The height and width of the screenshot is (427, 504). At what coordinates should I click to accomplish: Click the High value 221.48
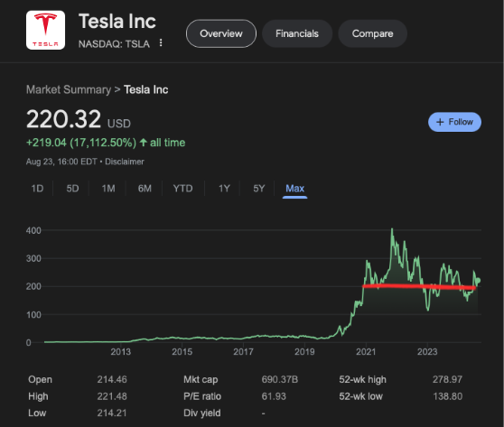(x=112, y=396)
